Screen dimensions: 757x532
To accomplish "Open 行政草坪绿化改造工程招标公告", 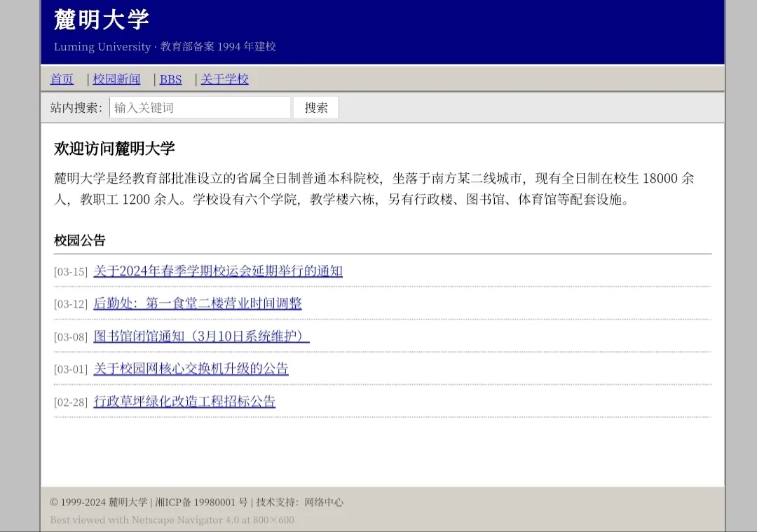I will tap(184, 401).
